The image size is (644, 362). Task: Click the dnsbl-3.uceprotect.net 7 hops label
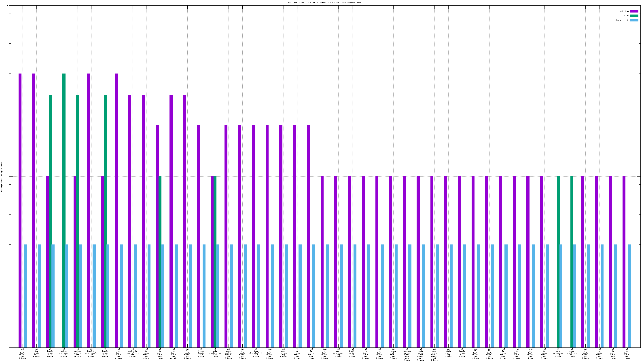click(91, 353)
